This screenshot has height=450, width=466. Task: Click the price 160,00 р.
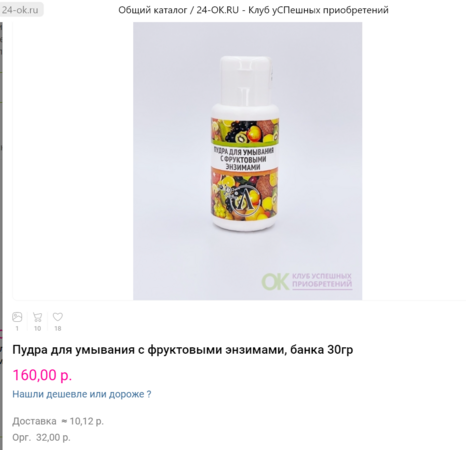point(42,375)
